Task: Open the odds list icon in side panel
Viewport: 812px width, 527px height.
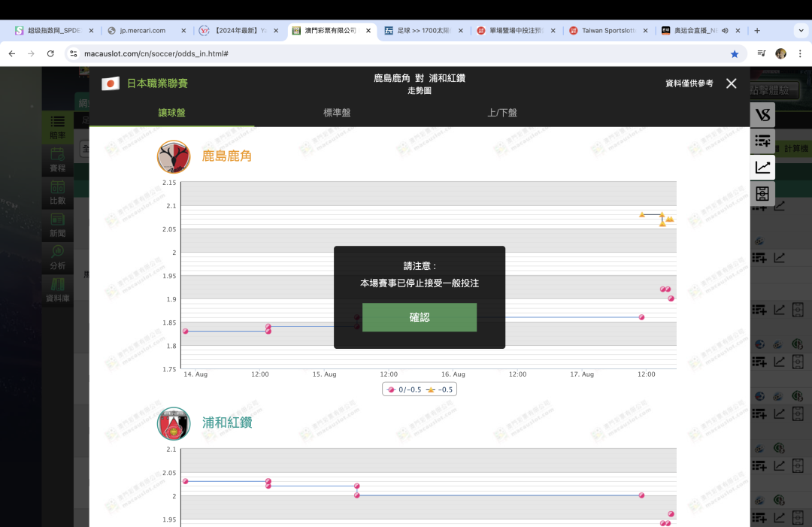Action: tap(762, 141)
